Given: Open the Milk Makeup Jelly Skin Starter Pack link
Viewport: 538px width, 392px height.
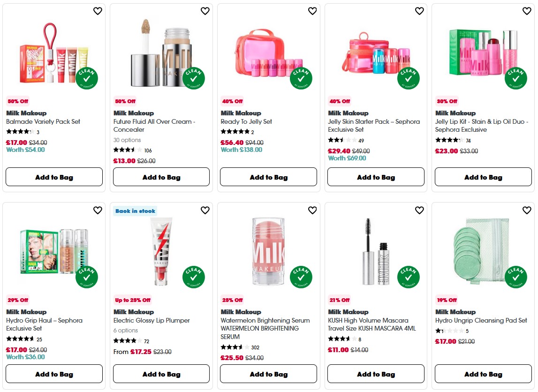Looking at the screenshot, I should click(374, 125).
